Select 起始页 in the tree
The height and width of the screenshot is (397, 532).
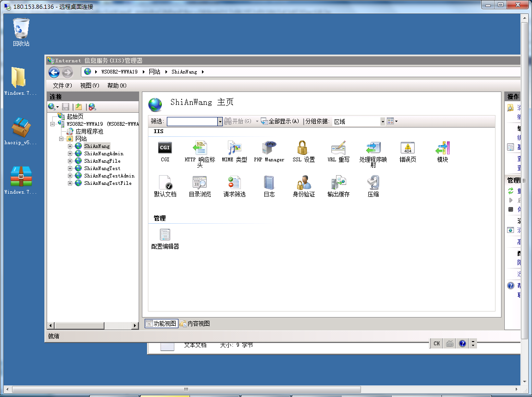coord(75,117)
